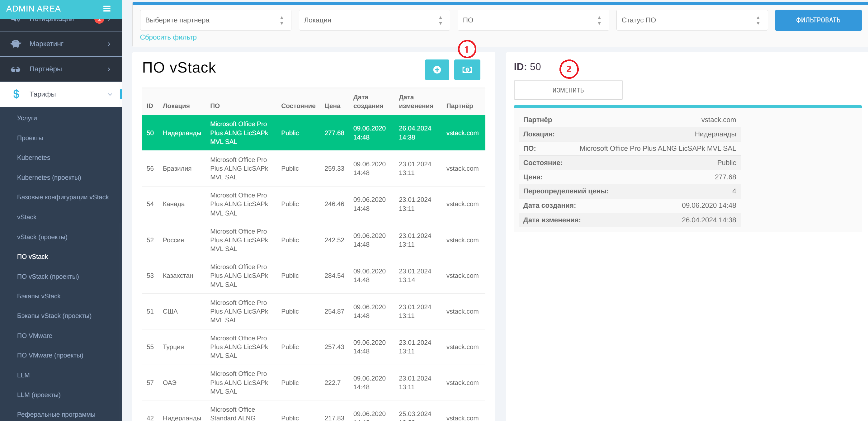This screenshot has height=421, width=868.
Task: Open Kubernetes (проекты) sidebar item
Action: 49,177
